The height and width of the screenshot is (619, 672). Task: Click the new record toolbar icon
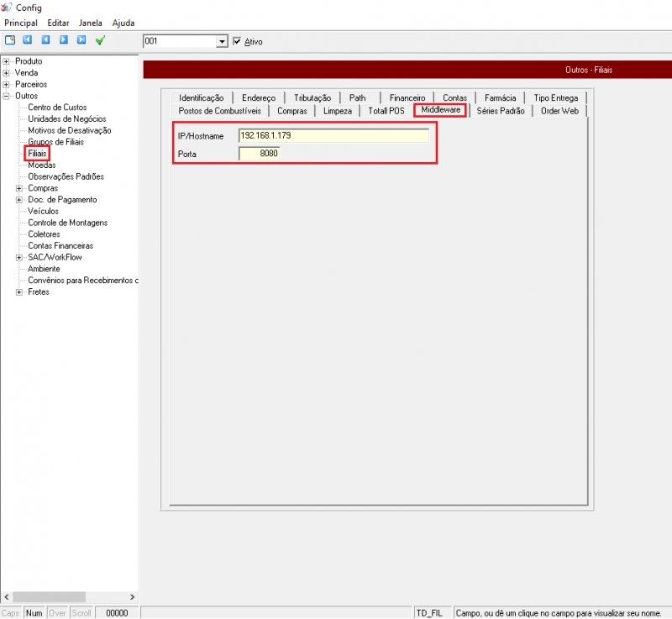pos(10,39)
